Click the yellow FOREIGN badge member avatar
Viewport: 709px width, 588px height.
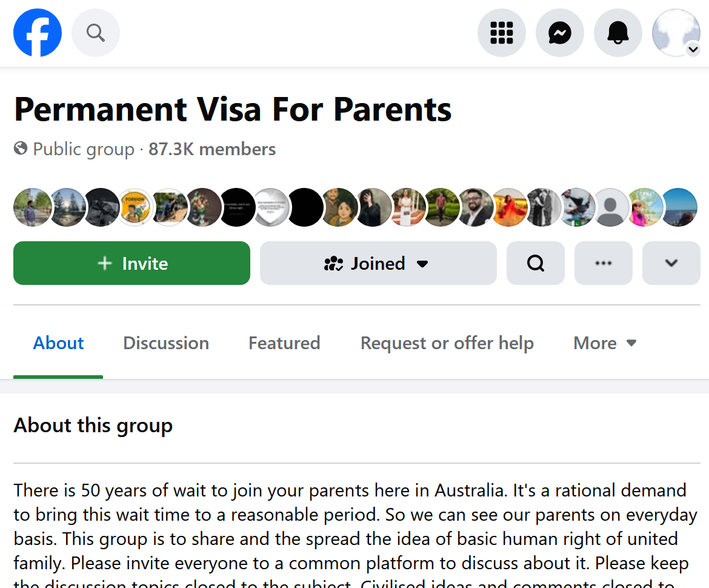135,207
